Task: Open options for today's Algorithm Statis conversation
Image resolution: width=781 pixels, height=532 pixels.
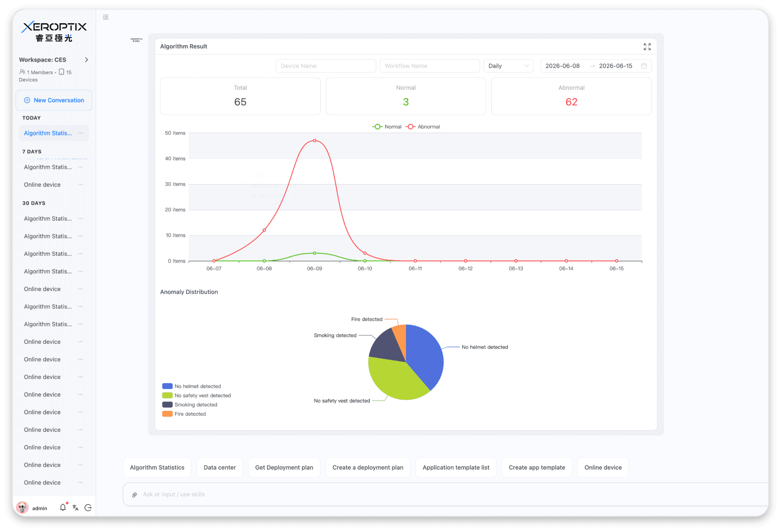Action: [80, 133]
